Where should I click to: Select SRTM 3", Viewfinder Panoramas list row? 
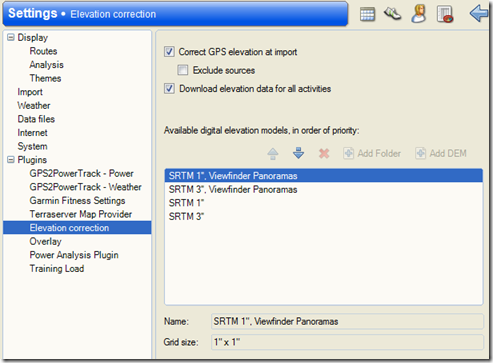click(323, 189)
